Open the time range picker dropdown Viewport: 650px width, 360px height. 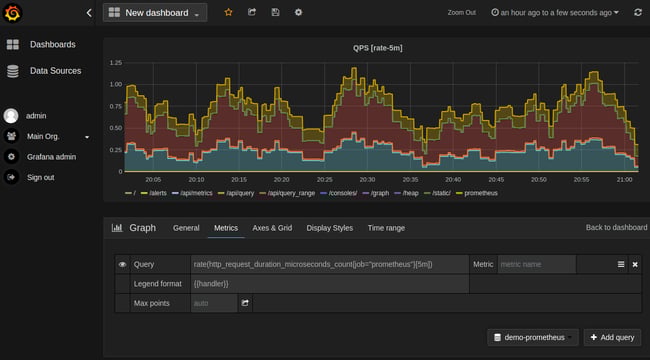click(555, 13)
